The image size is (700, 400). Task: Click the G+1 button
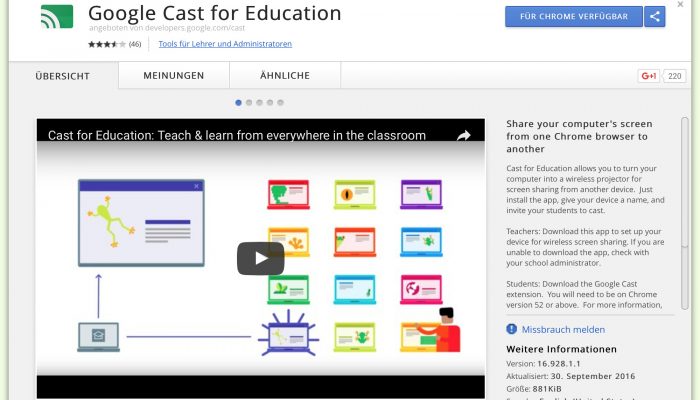pos(649,76)
